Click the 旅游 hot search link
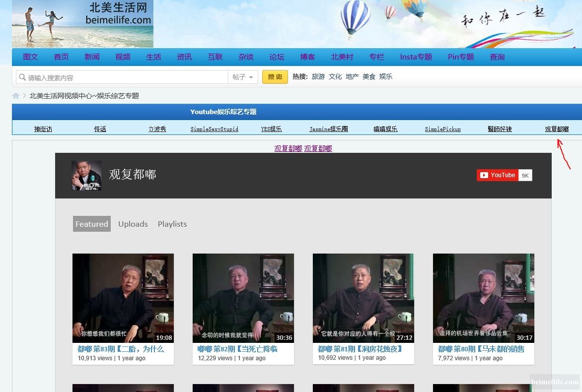 318,76
